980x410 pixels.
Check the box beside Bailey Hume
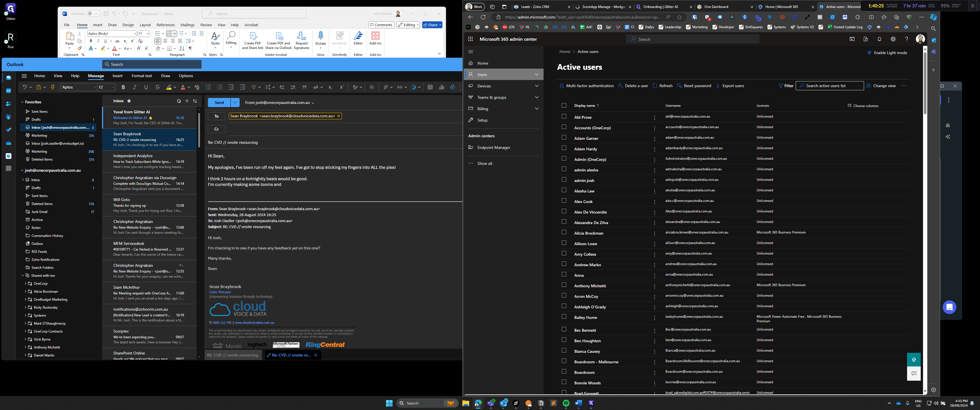pos(564,316)
